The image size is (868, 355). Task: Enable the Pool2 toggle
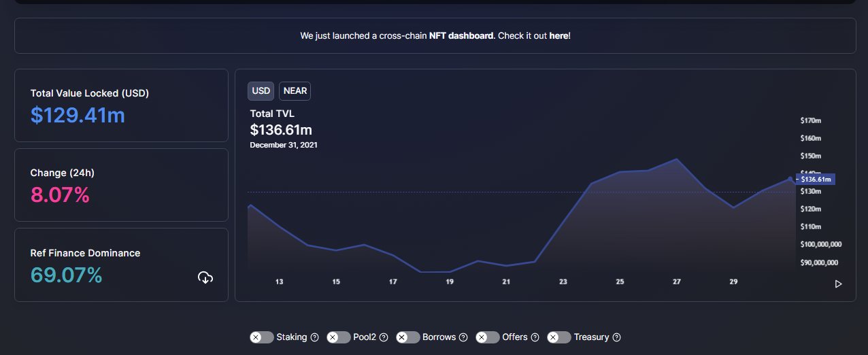tap(339, 337)
